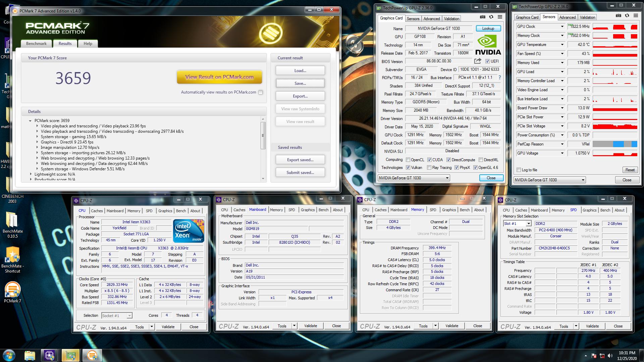Click the BIOS share/export icon in GPU-Z
The width and height of the screenshot is (644, 362).
pyautogui.click(x=478, y=61)
